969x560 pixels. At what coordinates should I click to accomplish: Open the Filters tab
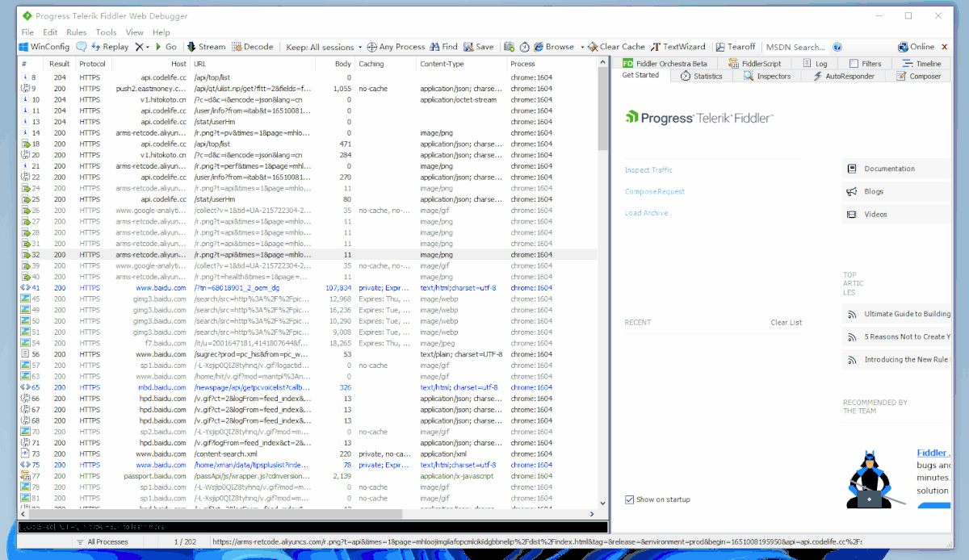(865, 63)
